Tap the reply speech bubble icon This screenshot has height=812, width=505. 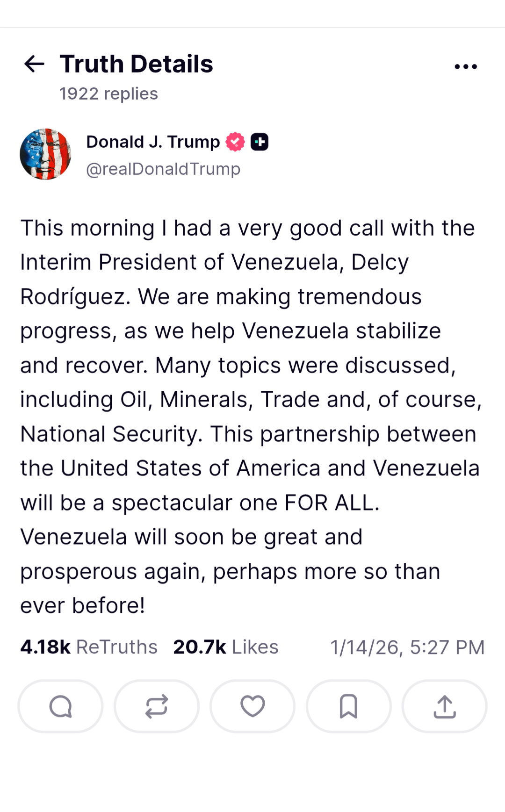click(60, 706)
